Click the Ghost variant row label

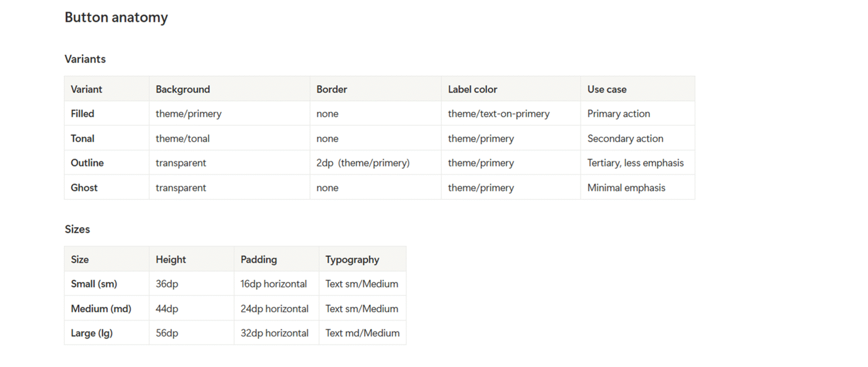[x=84, y=187]
